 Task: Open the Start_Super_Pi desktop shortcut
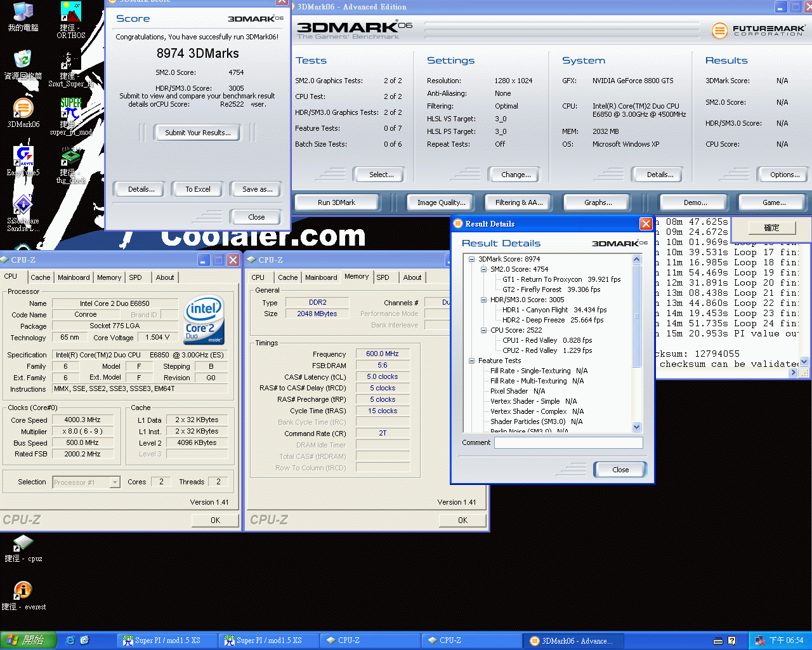[71, 69]
